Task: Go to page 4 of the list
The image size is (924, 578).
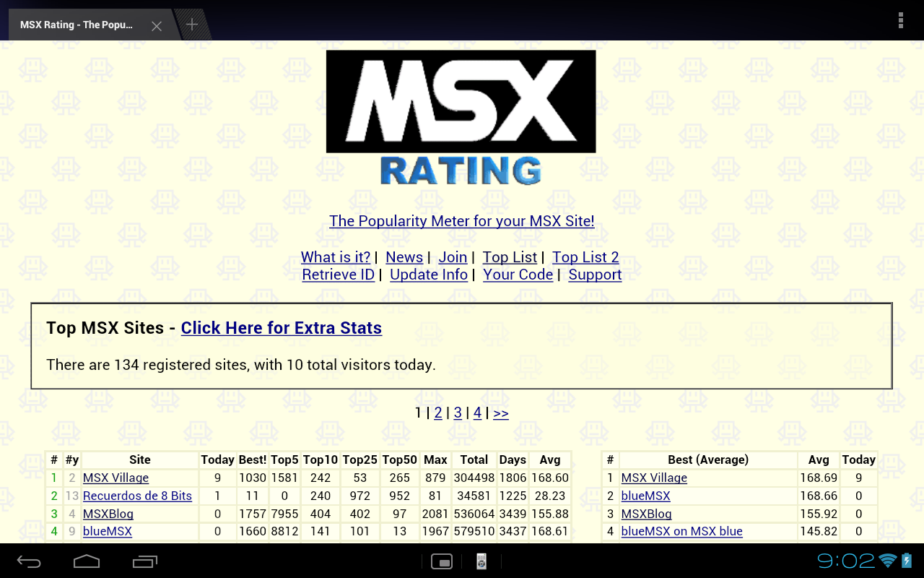Action: point(477,413)
